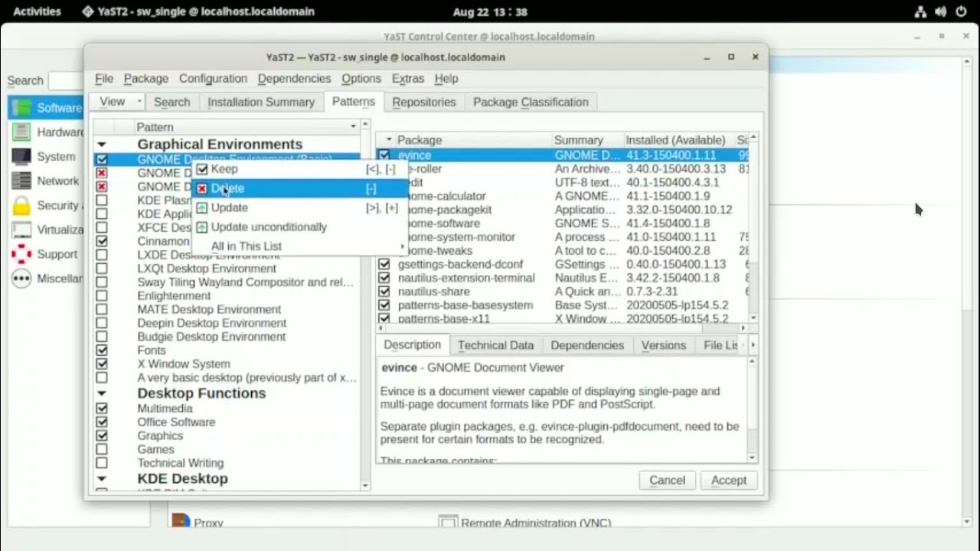Open the Technical Data tab

click(x=495, y=345)
